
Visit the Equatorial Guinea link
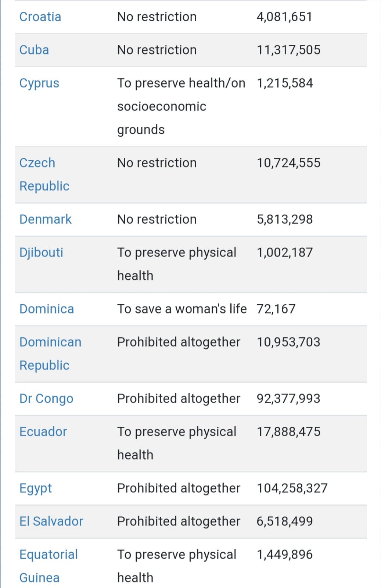coord(48,566)
